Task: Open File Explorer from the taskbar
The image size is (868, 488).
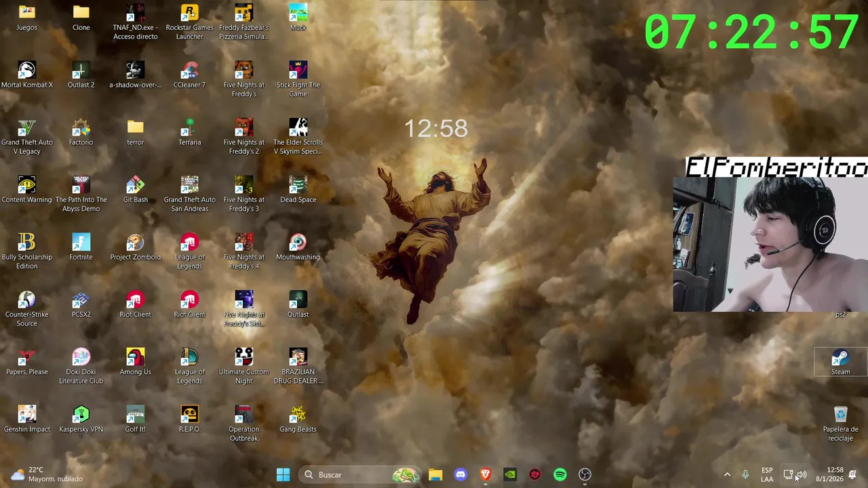Action: (435, 474)
